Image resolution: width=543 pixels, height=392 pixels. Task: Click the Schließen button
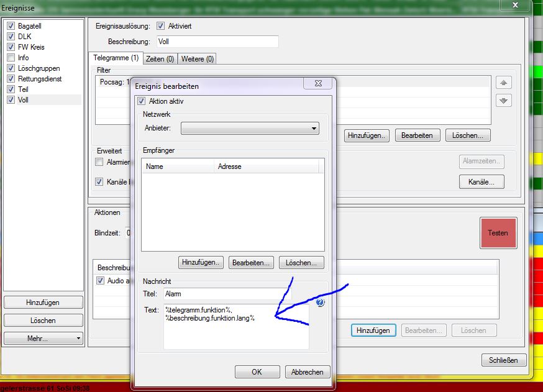coord(503,360)
